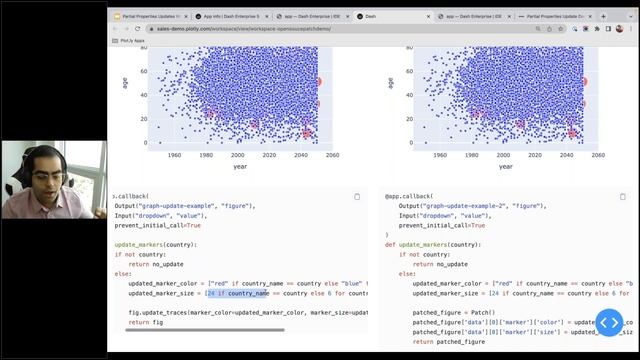The height and width of the screenshot is (360, 640).
Task: View site info via lock icon
Action: point(152,29)
